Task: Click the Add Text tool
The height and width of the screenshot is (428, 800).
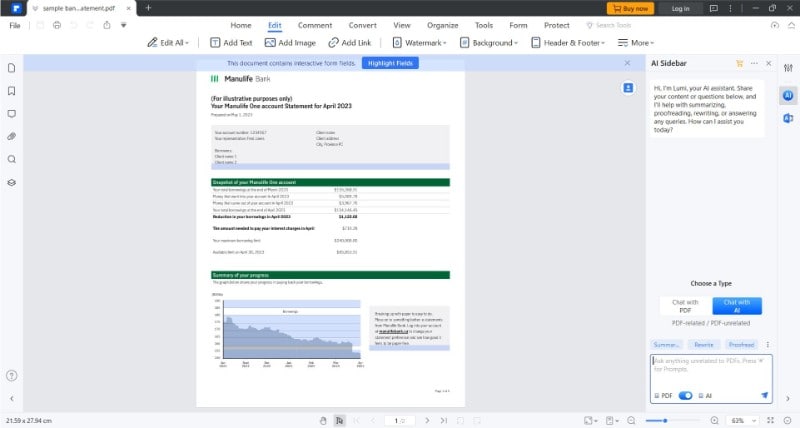Action: click(231, 43)
